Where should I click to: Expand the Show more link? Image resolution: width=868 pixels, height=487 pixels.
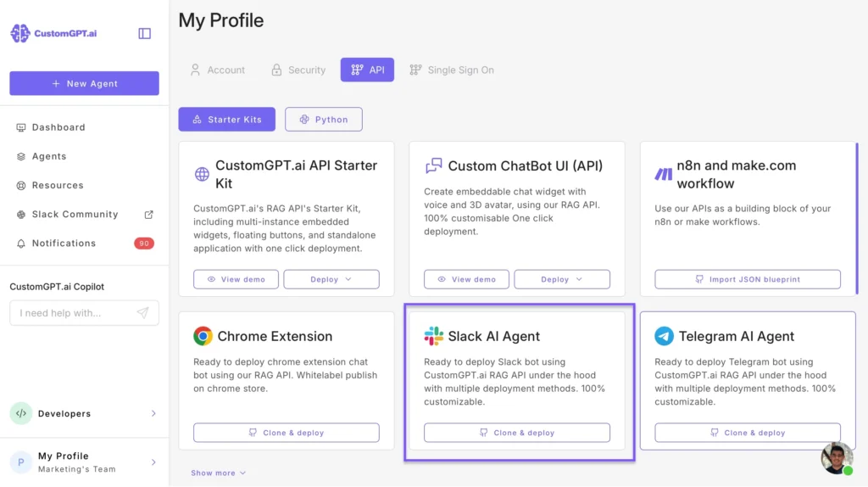[218, 473]
